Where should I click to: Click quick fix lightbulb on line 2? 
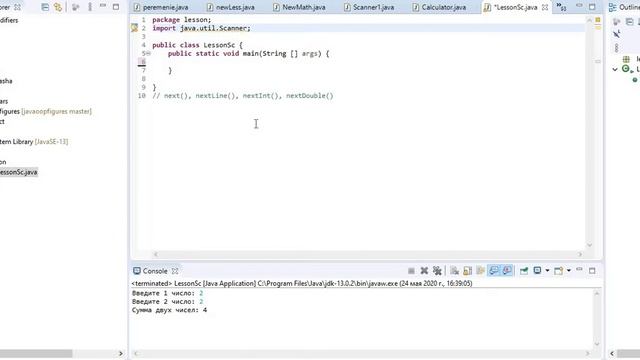click(134, 28)
